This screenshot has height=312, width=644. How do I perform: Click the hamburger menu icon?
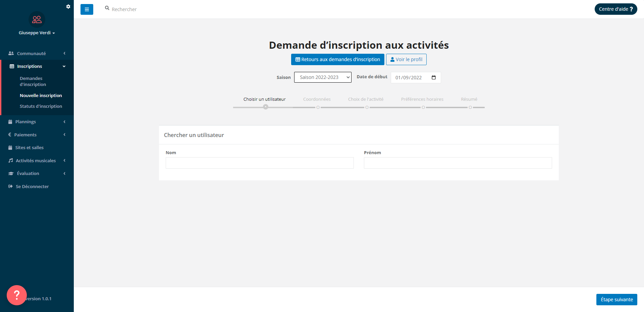click(x=87, y=9)
